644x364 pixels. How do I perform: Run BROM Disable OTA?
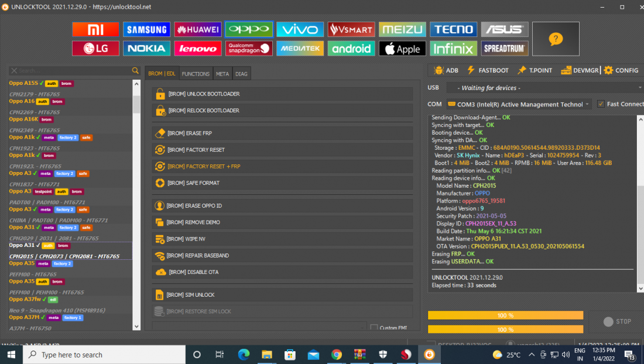(282, 272)
